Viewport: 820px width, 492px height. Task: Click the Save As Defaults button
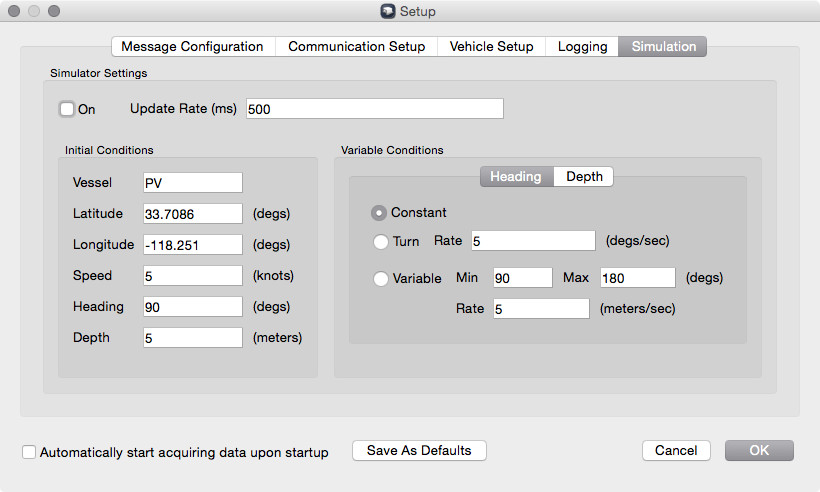(419, 450)
